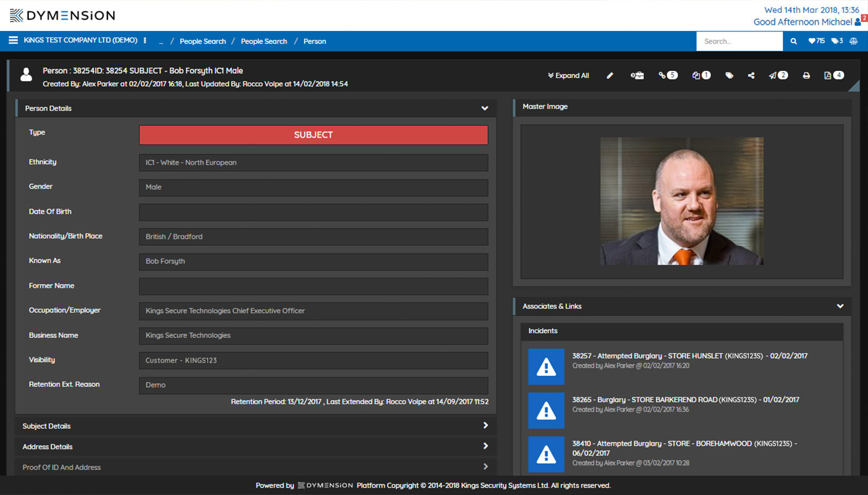
Task: Click the date and time text
Action: point(812,10)
